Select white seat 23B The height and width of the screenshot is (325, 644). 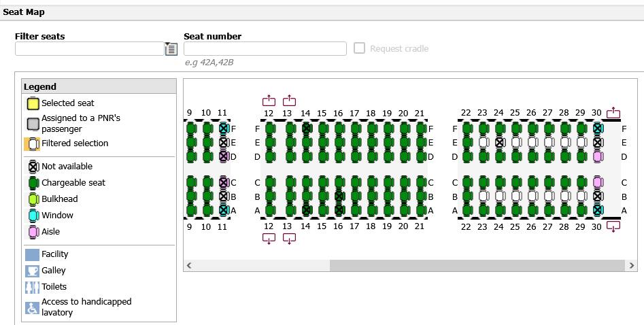pos(483,196)
